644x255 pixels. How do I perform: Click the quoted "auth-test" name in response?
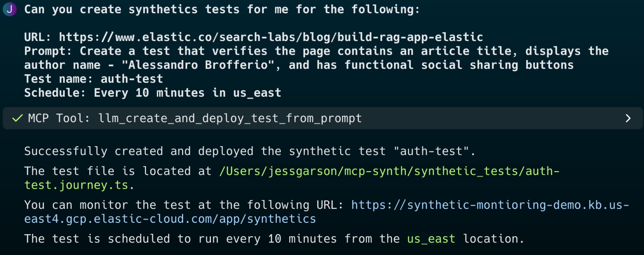pos(431,151)
